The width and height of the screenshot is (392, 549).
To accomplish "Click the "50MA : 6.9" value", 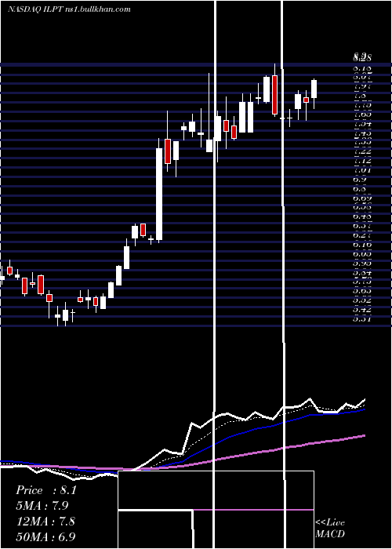I will [45, 536].
